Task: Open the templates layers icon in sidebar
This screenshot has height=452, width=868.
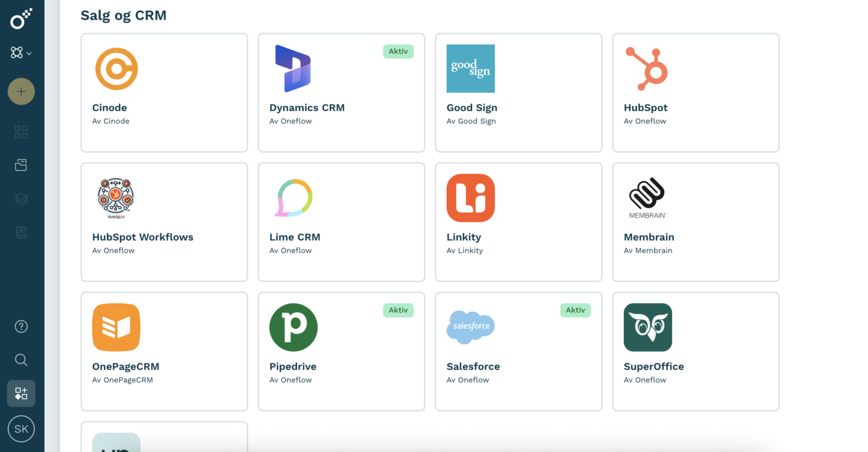Action: 21,198
